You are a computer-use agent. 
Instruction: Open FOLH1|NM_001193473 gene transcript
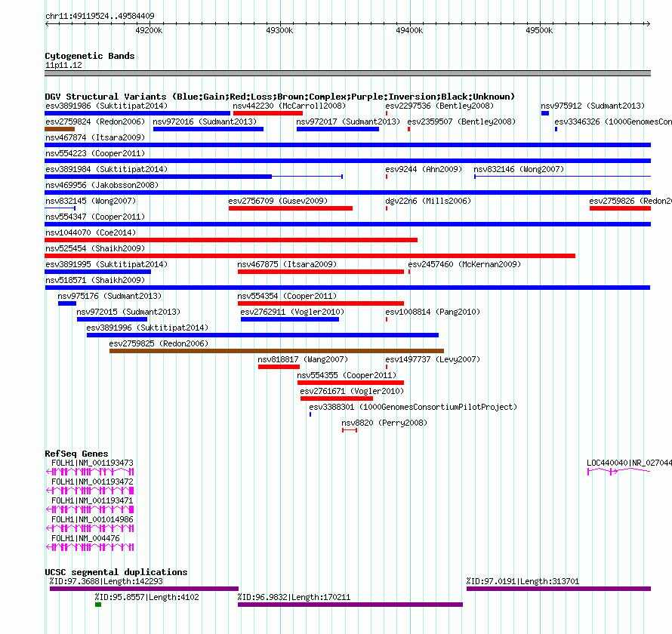tap(90, 472)
